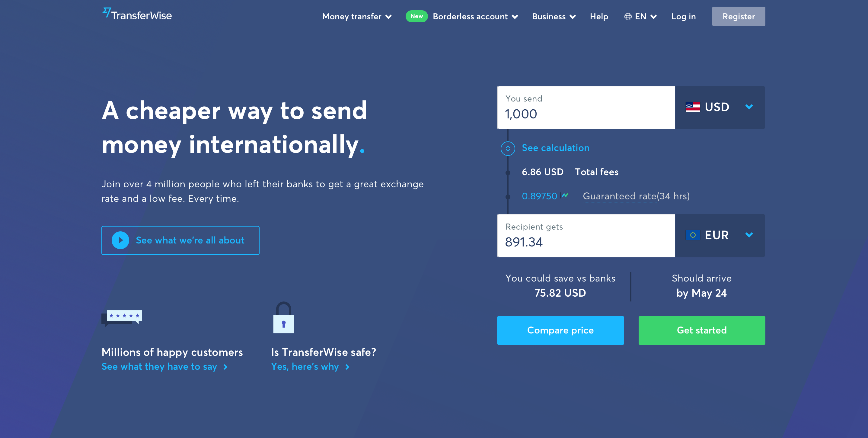868x438 pixels.
Task: Click the EUR currency flag icon
Action: [694, 235]
